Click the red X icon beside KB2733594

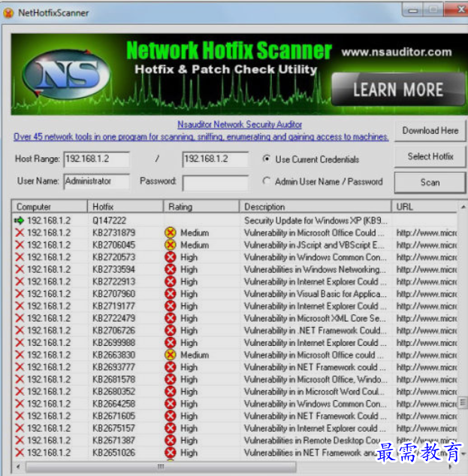click(x=20, y=269)
